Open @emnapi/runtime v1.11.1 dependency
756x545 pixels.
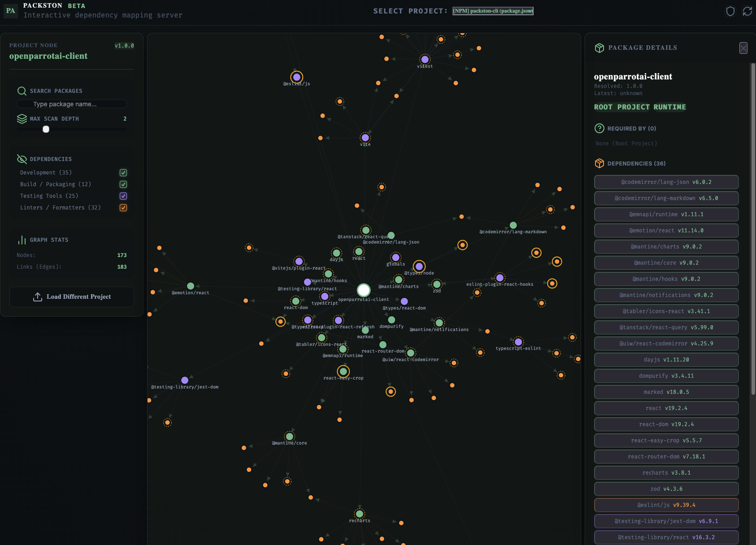(666, 214)
